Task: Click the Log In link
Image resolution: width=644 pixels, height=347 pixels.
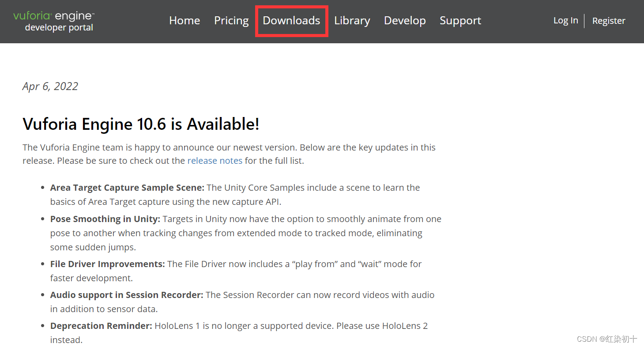Action: click(565, 20)
